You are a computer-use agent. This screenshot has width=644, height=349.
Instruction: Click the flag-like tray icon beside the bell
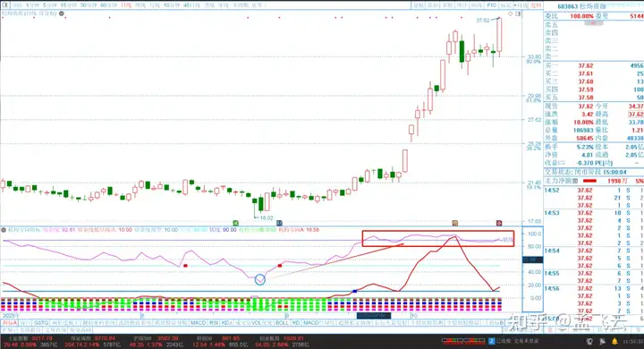click(603, 341)
